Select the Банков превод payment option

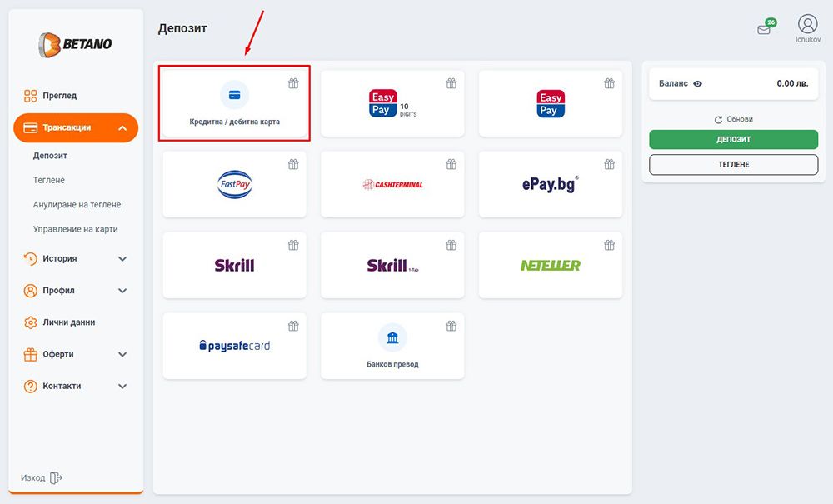(x=392, y=346)
